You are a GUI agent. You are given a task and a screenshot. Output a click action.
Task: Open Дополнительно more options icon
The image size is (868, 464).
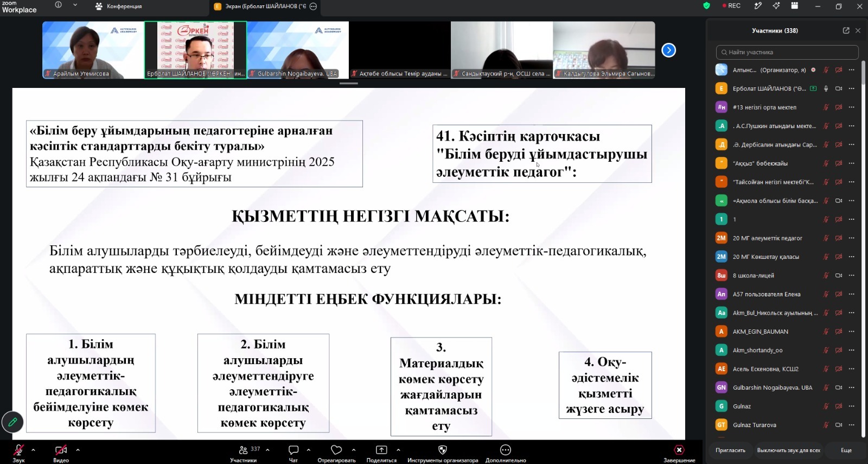506,450
